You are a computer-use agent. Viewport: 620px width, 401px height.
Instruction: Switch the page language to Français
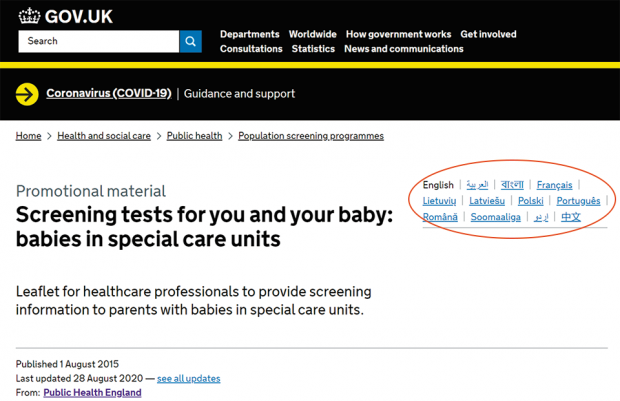[554, 185]
